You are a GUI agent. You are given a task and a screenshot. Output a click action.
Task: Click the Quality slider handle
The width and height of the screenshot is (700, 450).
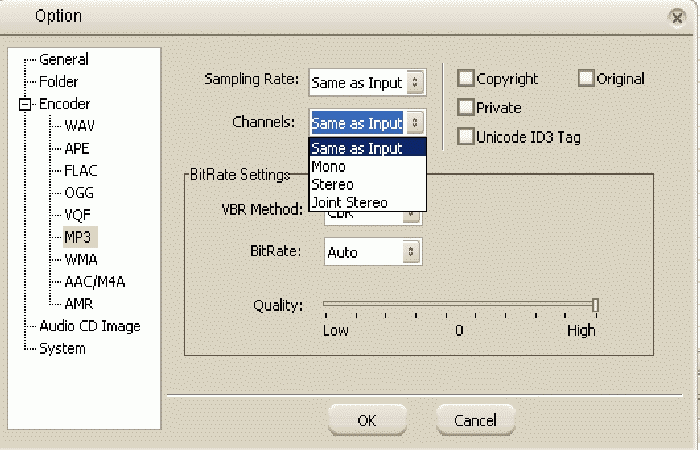coord(595,305)
